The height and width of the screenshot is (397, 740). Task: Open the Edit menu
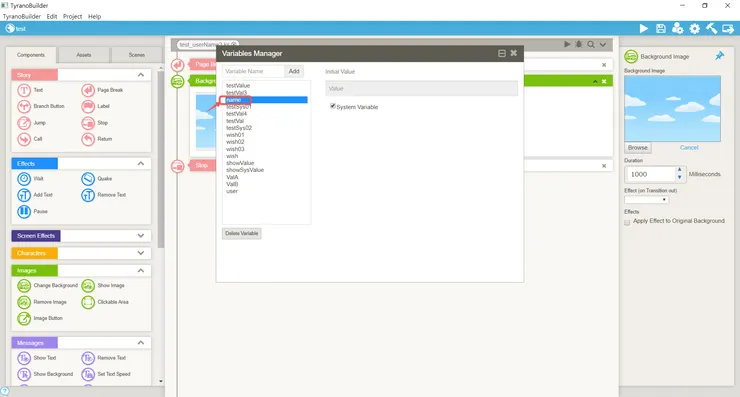tap(52, 16)
